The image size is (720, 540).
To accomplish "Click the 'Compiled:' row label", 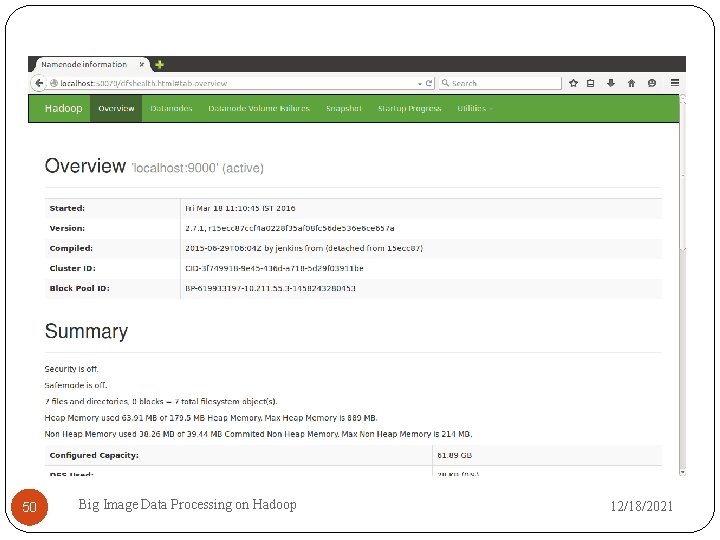I will tap(71, 248).
